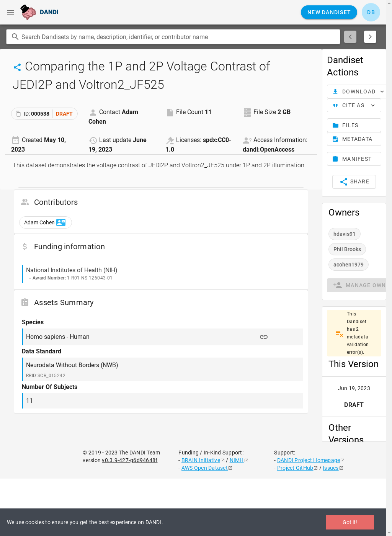Open the Project GitHub link
Image resolution: width=392 pixels, height=536 pixels.
coord(295,468)
